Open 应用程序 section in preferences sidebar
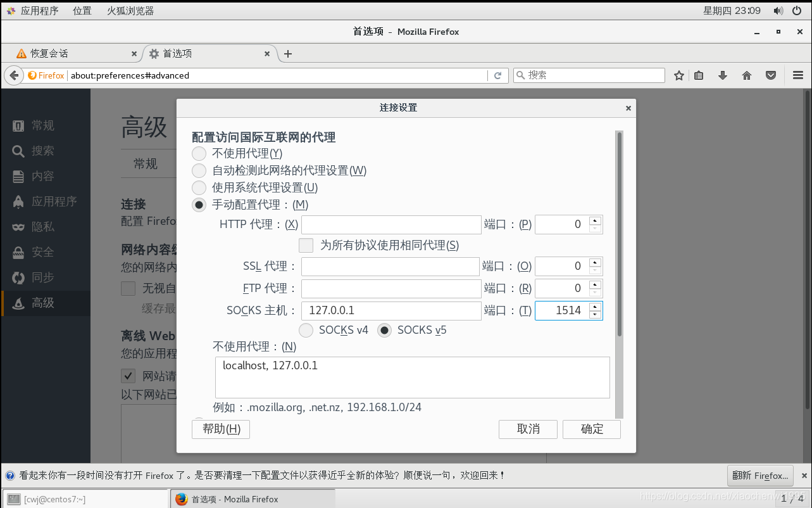Screen dimensions: 812x508 pos(45,201)
